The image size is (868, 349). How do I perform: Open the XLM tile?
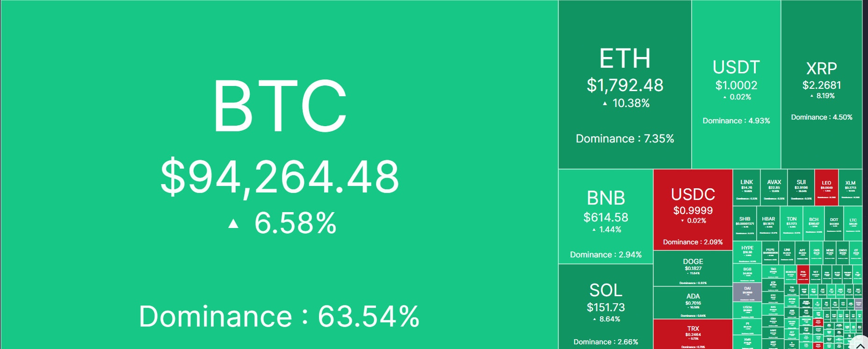pos(850,187)
